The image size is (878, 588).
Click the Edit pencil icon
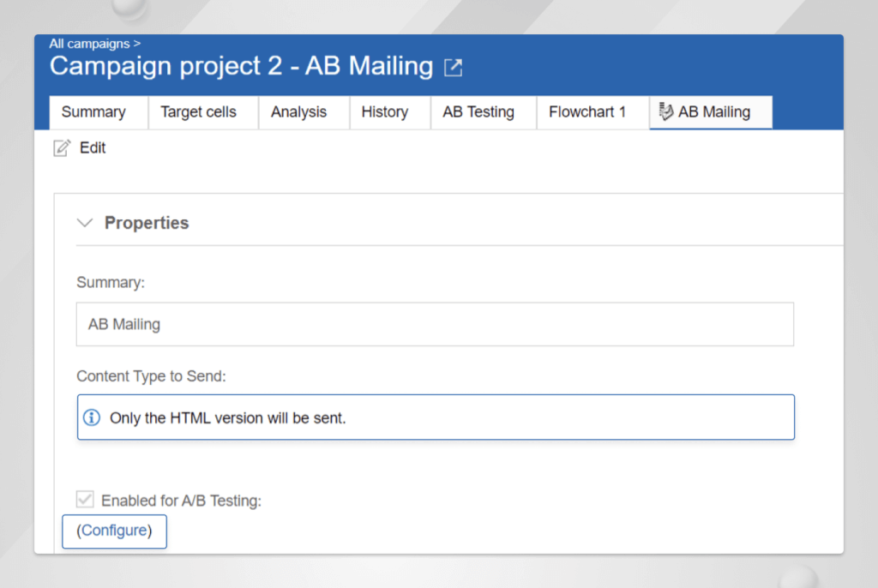[61, 147]
